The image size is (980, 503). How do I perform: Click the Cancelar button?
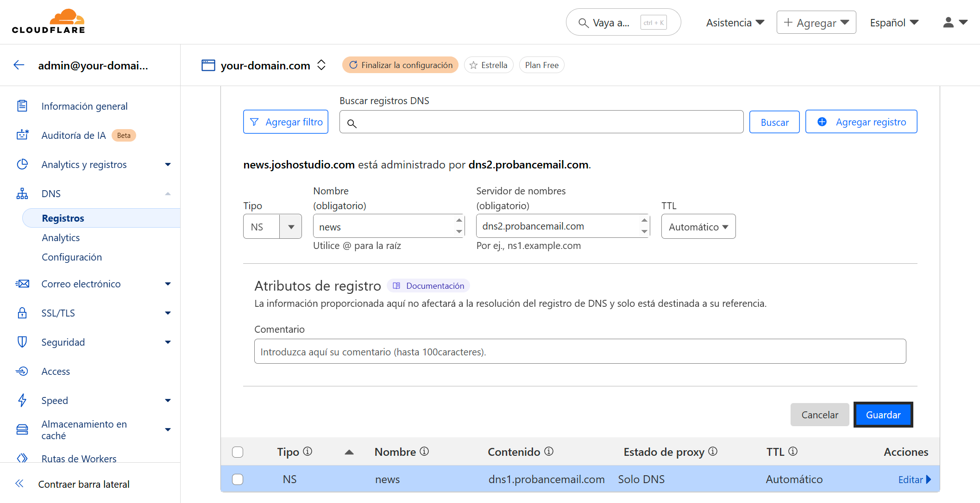pos(820,415)
